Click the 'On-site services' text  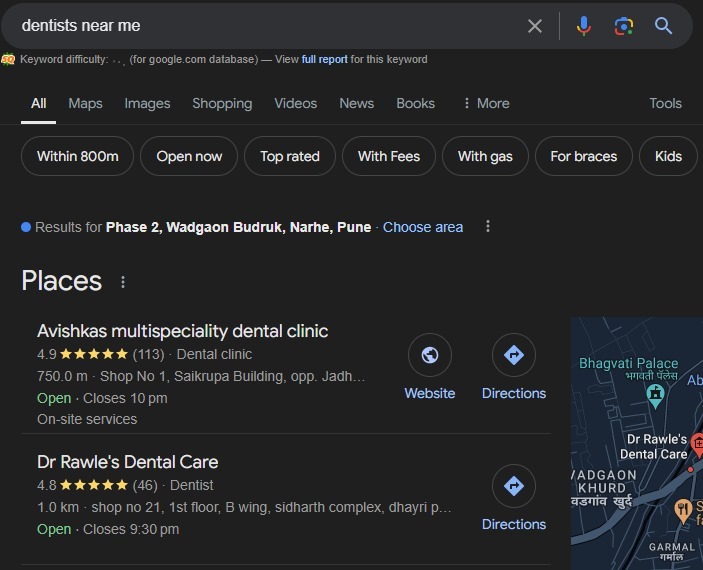[87, 419]
